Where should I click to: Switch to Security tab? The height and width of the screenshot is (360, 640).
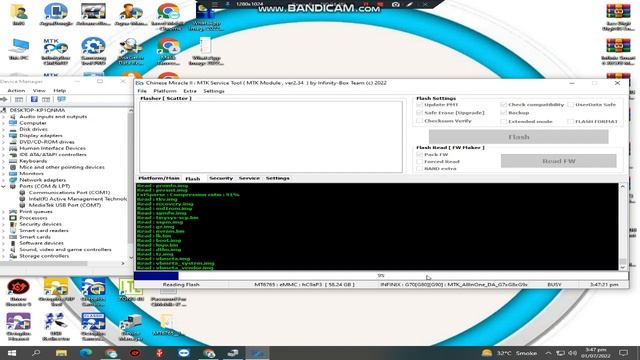[221, 178]
